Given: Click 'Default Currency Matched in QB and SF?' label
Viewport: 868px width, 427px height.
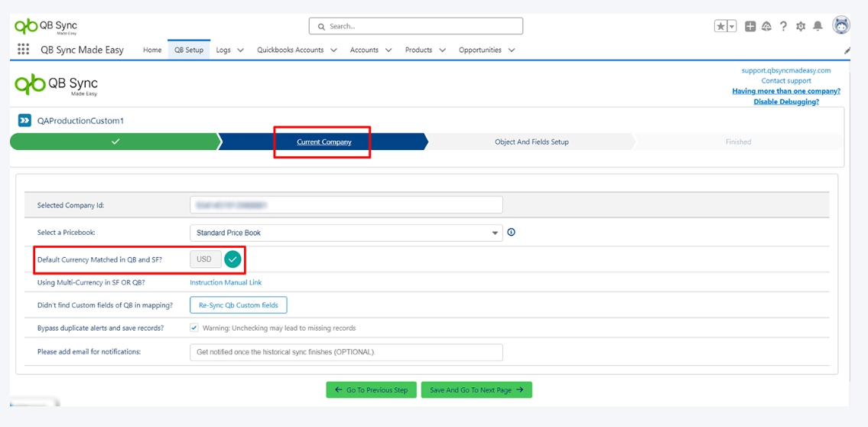Looking at the screenshot, I should coord(99,259).
